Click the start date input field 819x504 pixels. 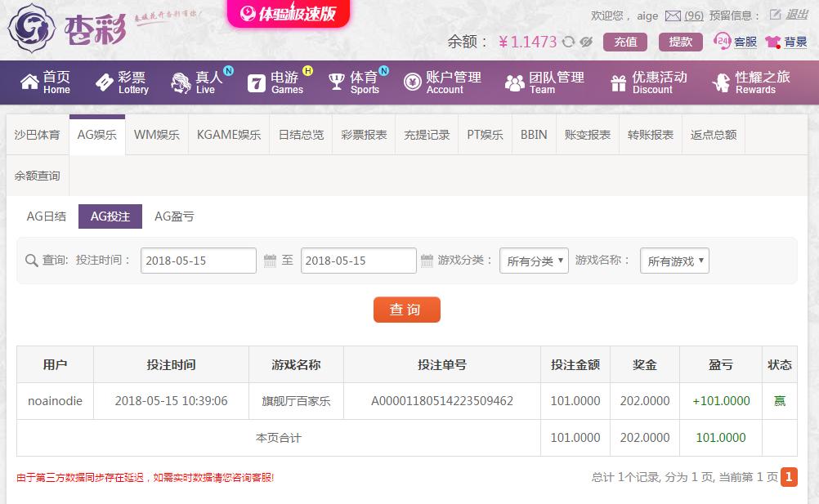pos(198,261)
